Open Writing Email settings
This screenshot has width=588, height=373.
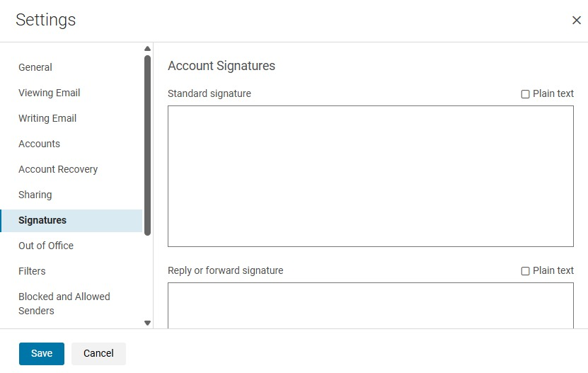pos(47,118)
